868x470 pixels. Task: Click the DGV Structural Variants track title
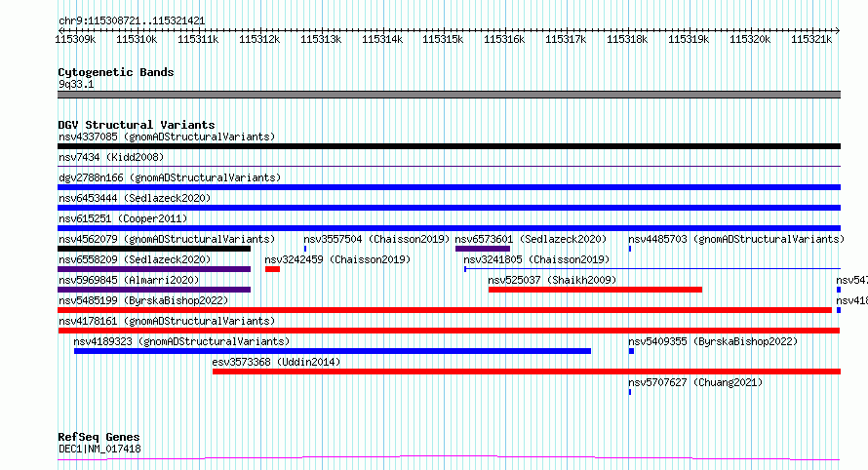[137, 125]
